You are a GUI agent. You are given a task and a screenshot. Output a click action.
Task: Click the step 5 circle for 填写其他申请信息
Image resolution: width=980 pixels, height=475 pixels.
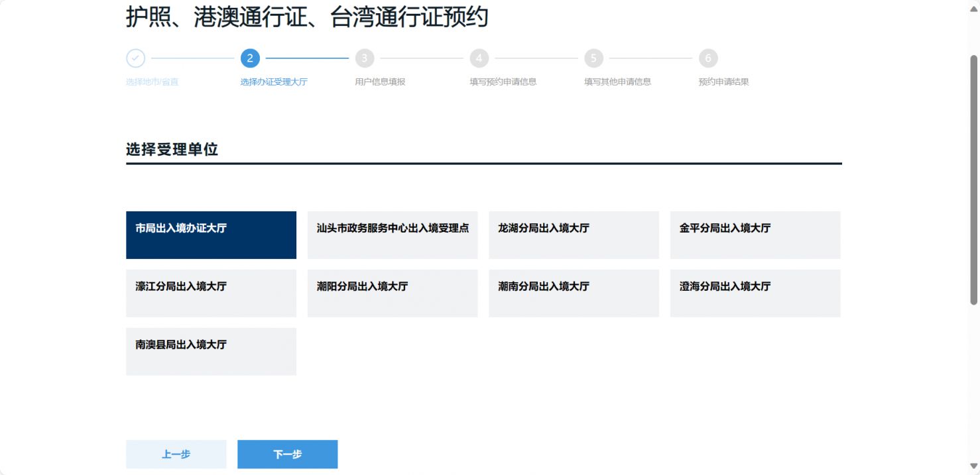[593, 58]
